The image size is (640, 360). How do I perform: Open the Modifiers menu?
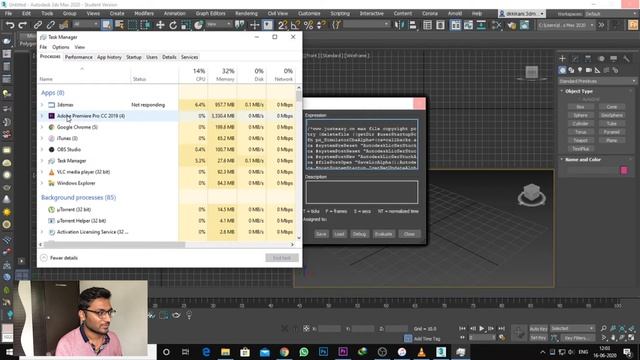(144, 13)
